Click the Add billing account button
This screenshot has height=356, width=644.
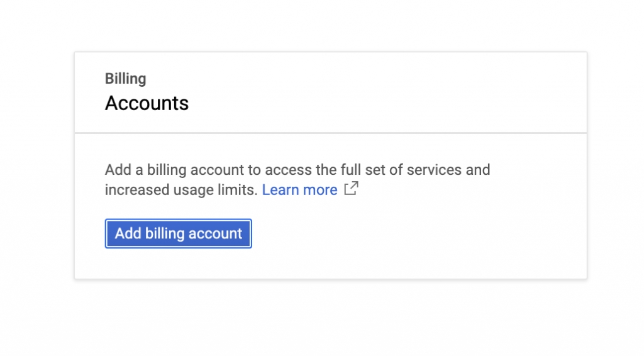178,233
